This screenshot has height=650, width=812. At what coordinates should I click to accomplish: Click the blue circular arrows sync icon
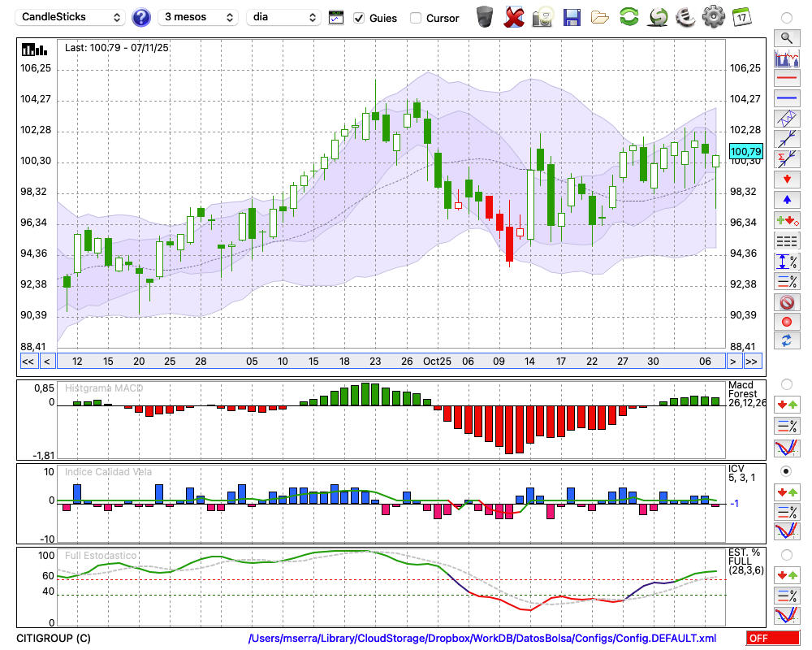787,340
